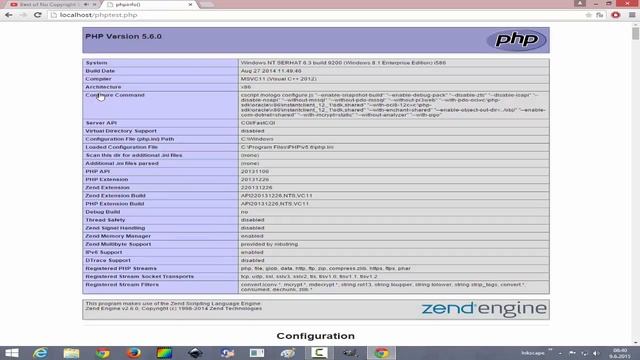
Task: Click the PHP logo in the header
Action: [517, 40]
